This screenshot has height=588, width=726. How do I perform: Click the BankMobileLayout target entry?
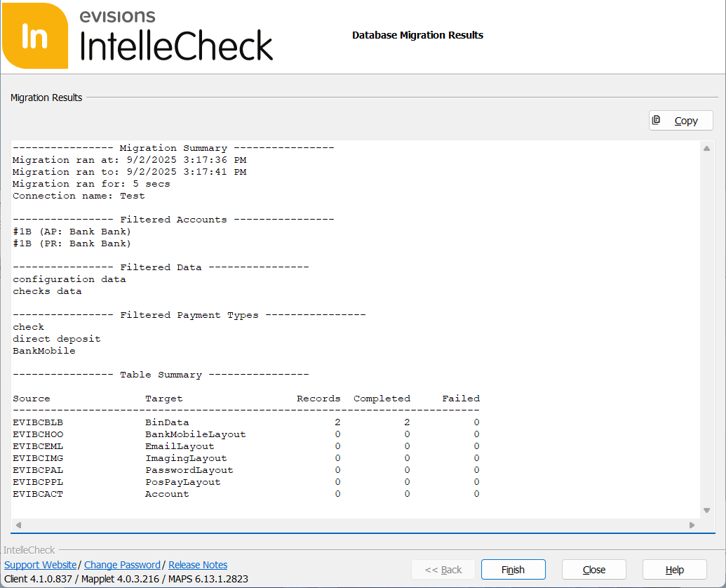196,434
